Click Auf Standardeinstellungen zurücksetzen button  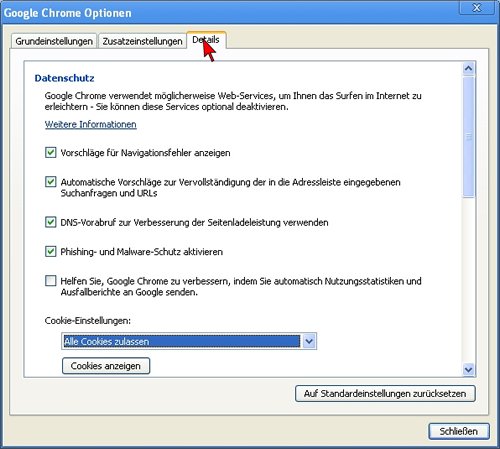tap(385, 394)
